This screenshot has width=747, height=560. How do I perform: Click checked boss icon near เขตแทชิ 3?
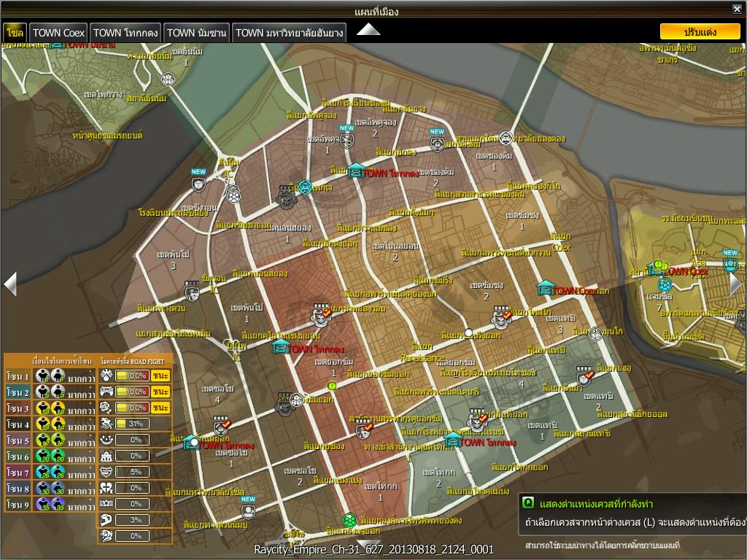click(x=502, y=318)
